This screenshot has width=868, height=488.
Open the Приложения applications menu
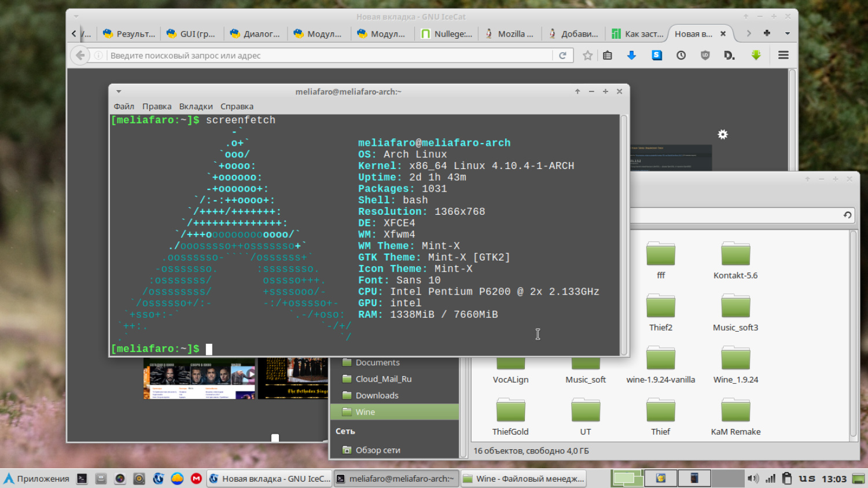pos(36,478)
